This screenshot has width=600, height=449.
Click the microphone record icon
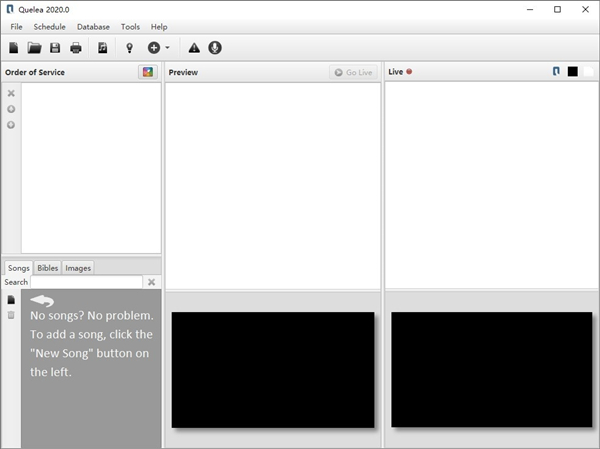click(x=215, y=48)
